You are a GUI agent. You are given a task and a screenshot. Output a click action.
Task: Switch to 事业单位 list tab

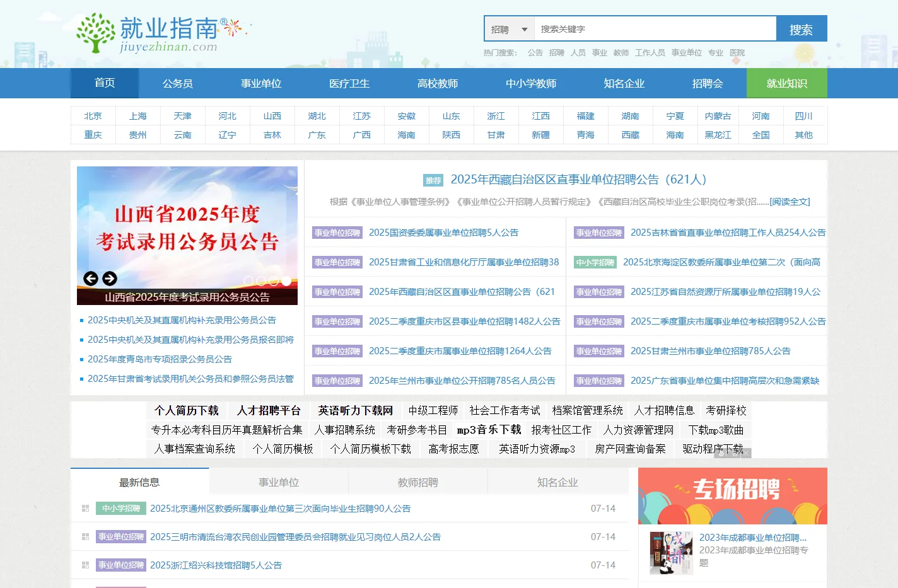(x=279, y=482)
